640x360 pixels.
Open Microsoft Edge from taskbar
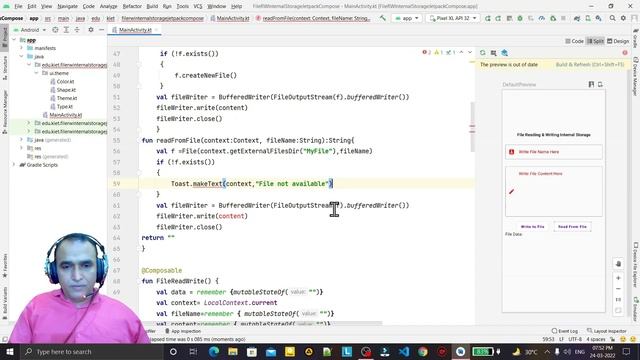pyautogui.click(x=214, y=351)
